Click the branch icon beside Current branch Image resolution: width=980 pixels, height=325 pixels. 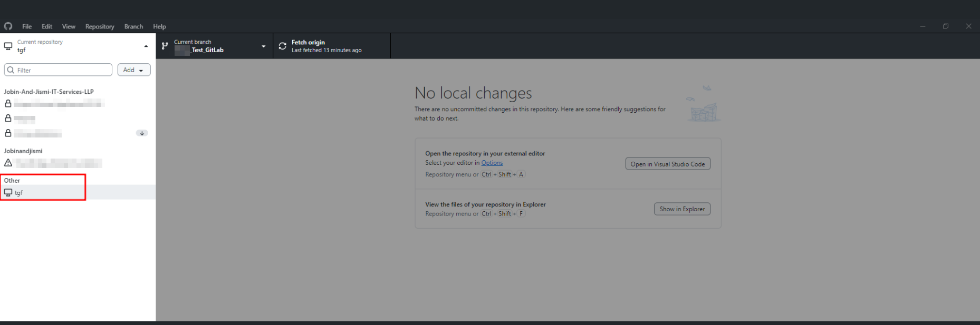(x=165, y=46)
